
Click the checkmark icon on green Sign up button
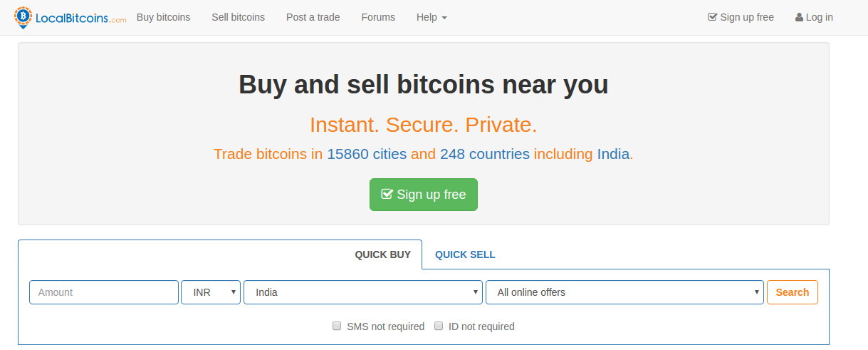coord(387,194)
